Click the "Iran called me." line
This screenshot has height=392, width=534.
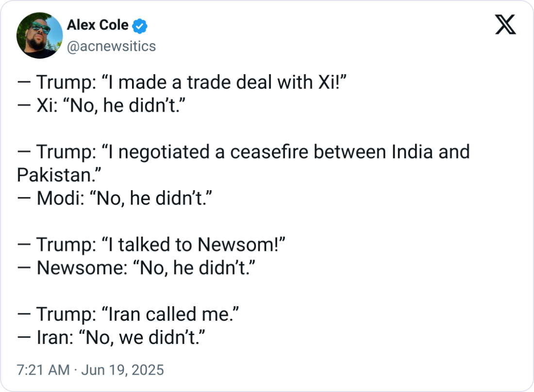128,314
